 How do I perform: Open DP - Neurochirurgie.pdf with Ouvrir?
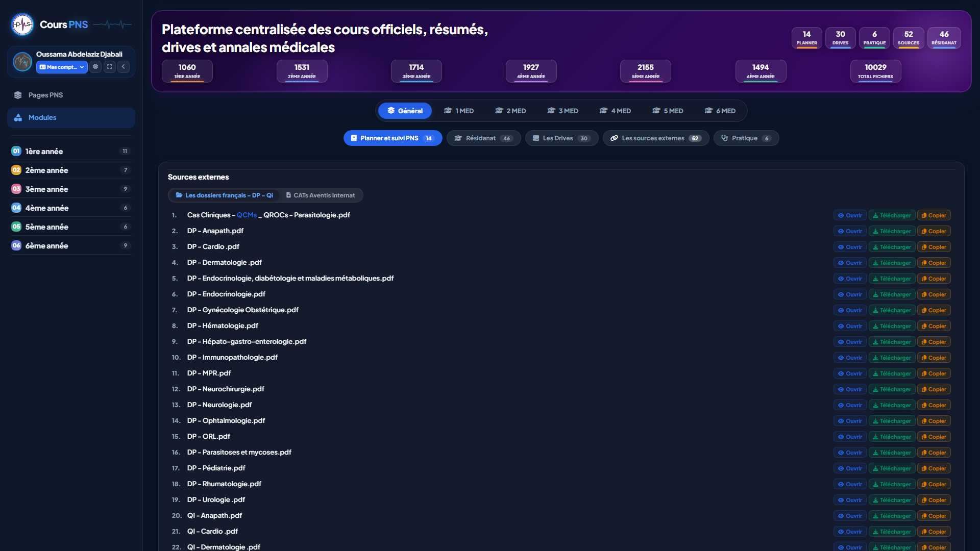click(850, 389)
